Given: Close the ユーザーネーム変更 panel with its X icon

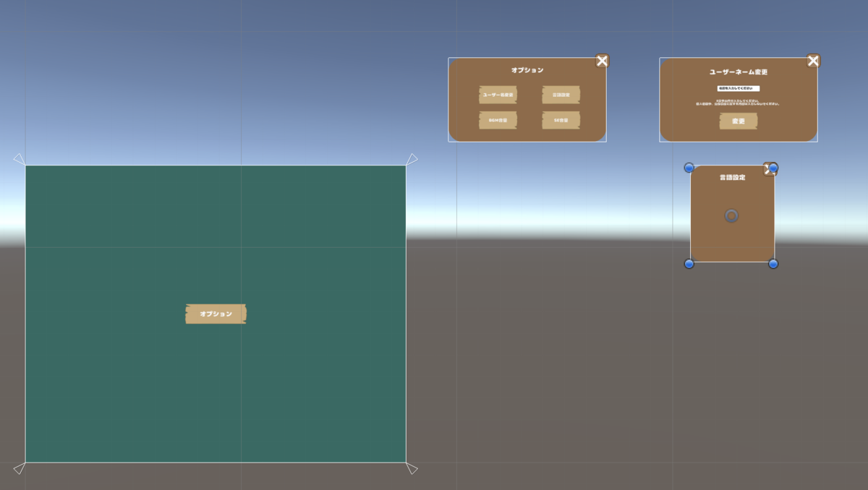Looking at the screenshot, I should [813, 61].
